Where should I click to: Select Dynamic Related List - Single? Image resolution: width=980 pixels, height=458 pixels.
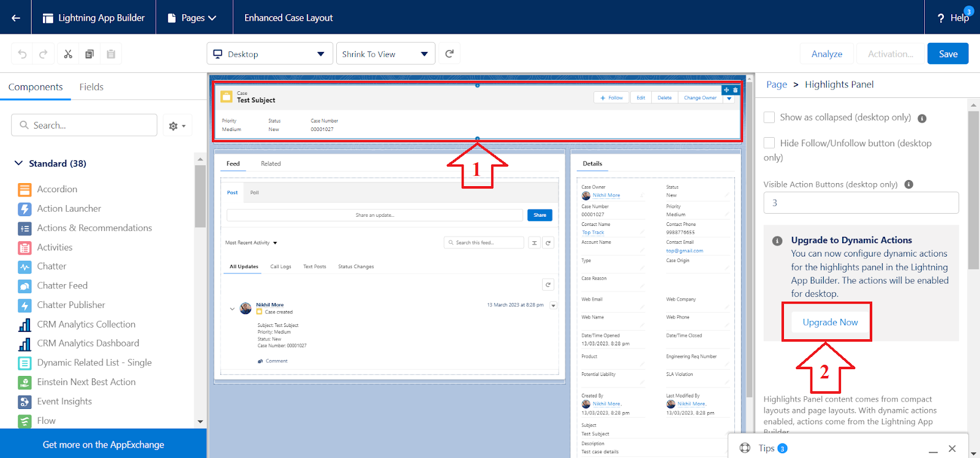(94, 362)
